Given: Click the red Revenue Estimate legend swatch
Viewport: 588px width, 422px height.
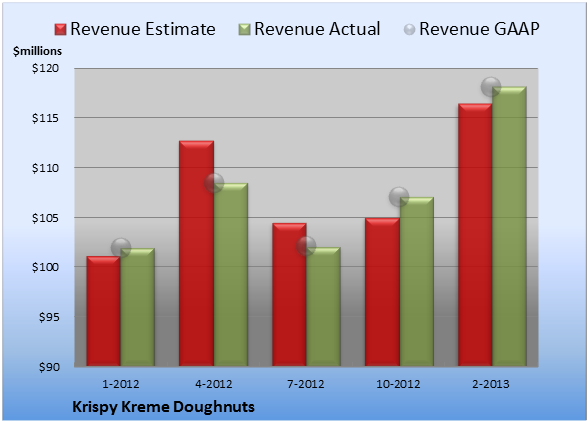Looking at the screenshot, I should [60, 29].
